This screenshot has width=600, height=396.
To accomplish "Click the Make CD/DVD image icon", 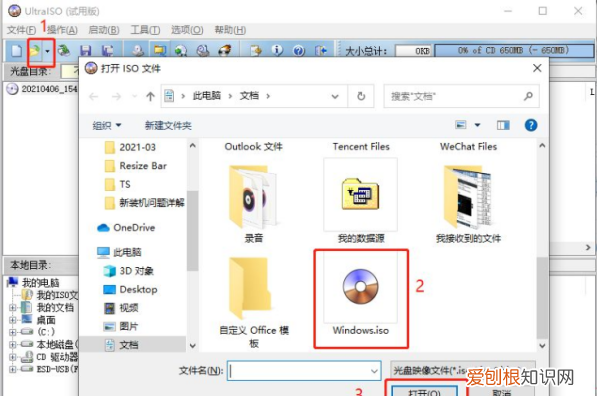I will pyautogui.click(x=138, y=50).
